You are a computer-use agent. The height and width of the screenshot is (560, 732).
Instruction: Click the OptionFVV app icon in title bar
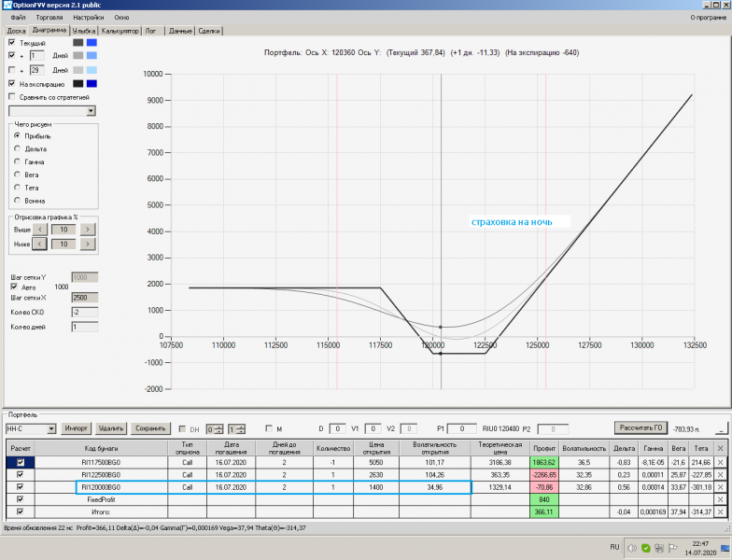(7, 6)
